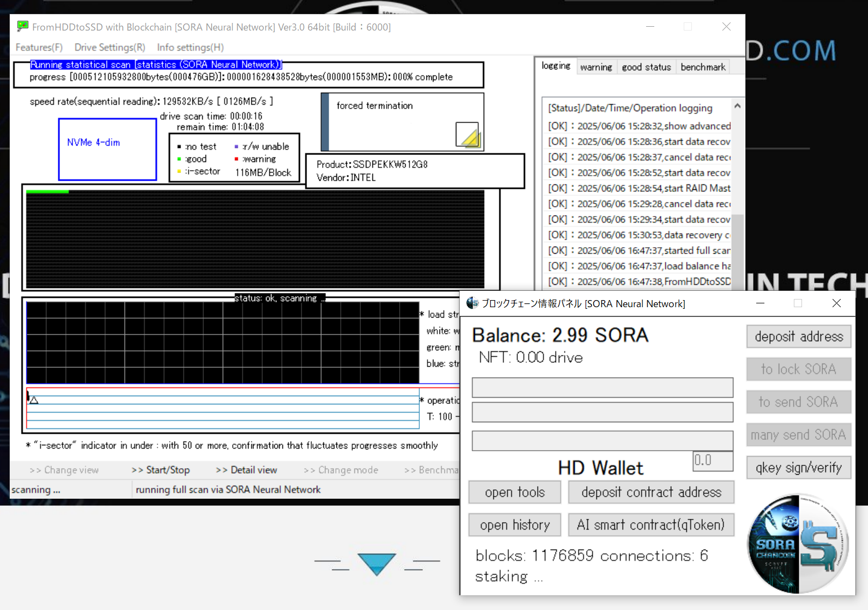Click the log scrollbar up arrow
868x610 pixels.
pos(738,106)
